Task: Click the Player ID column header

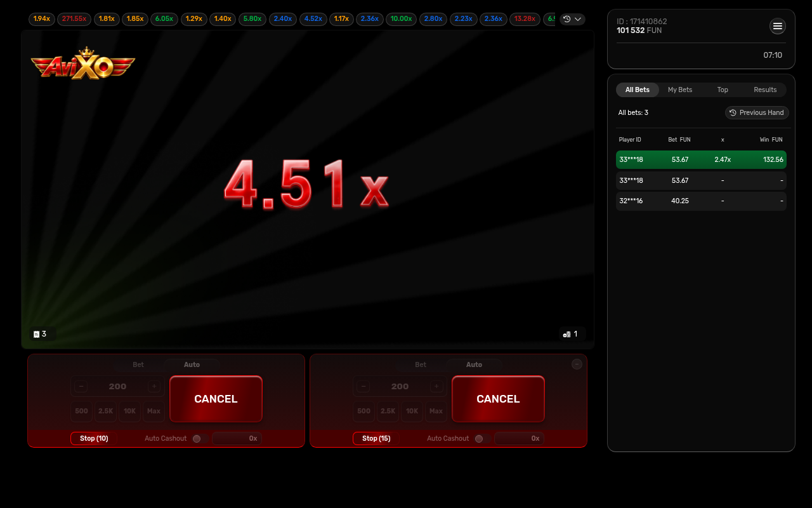Action: pyautogui.click(x=630, y=140)
